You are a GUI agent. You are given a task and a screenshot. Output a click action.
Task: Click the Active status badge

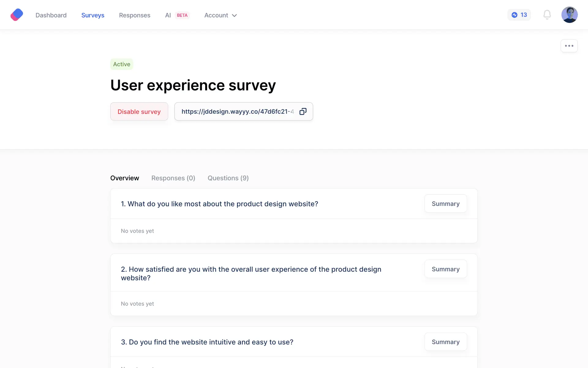(x=122, y=64)
